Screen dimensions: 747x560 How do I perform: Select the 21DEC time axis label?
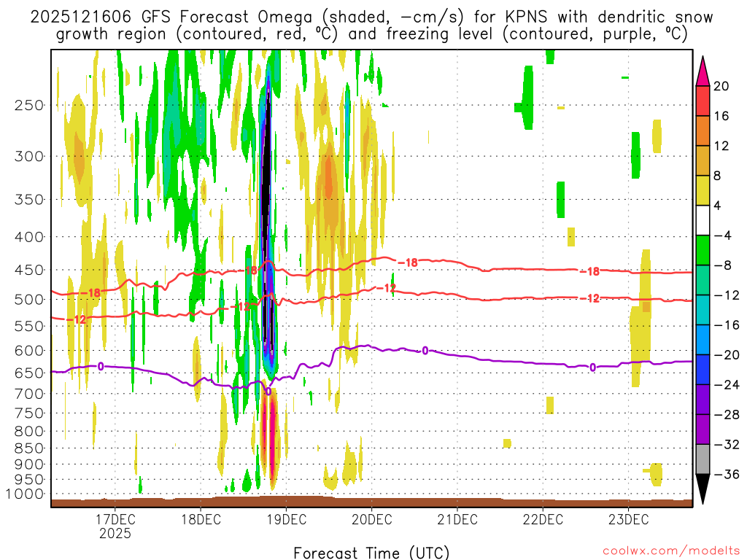coord(457,519)
